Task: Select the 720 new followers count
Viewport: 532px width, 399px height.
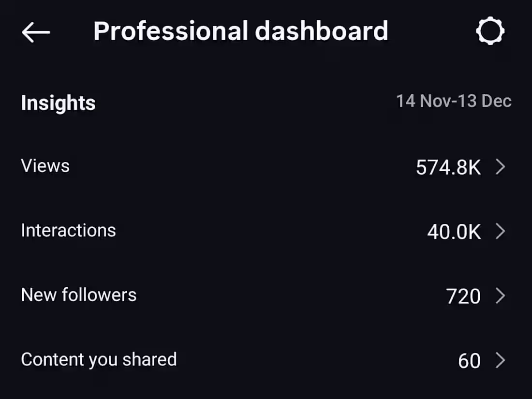Action: click(x=463, y=296)
